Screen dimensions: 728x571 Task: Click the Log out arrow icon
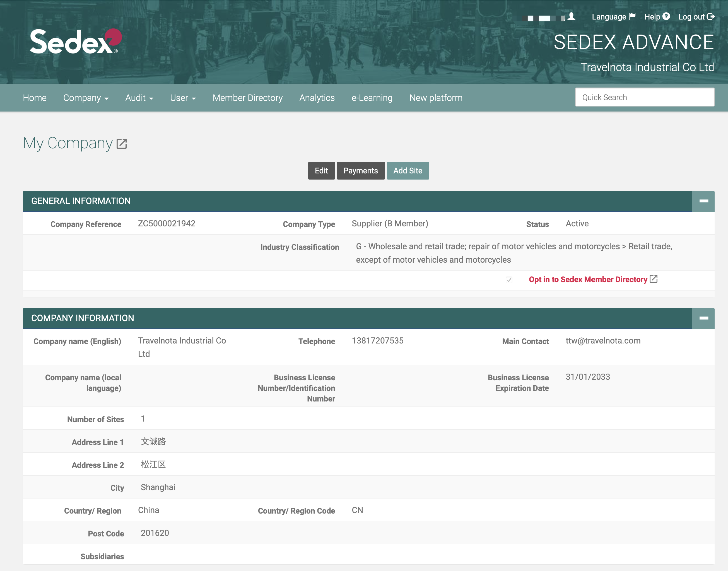[711, 16]
